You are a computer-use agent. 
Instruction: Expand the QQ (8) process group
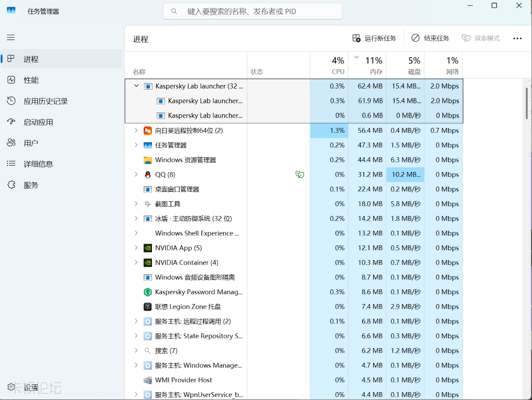point(136,175)
